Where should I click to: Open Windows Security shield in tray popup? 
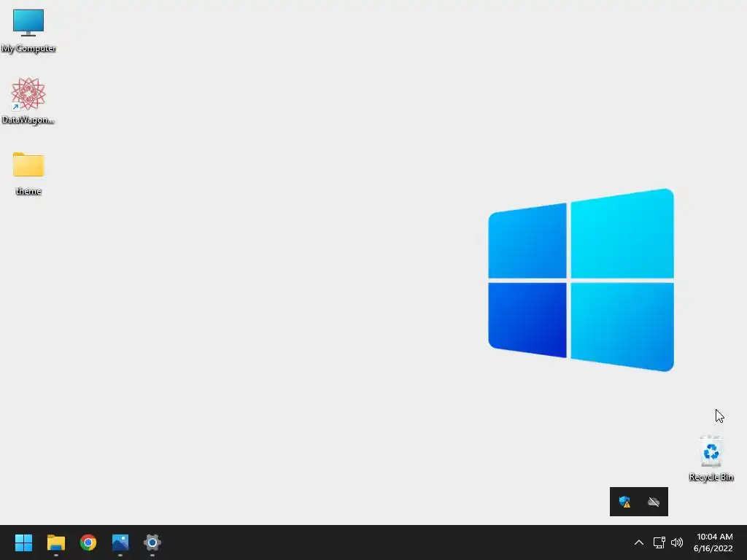tap(624, 502)
